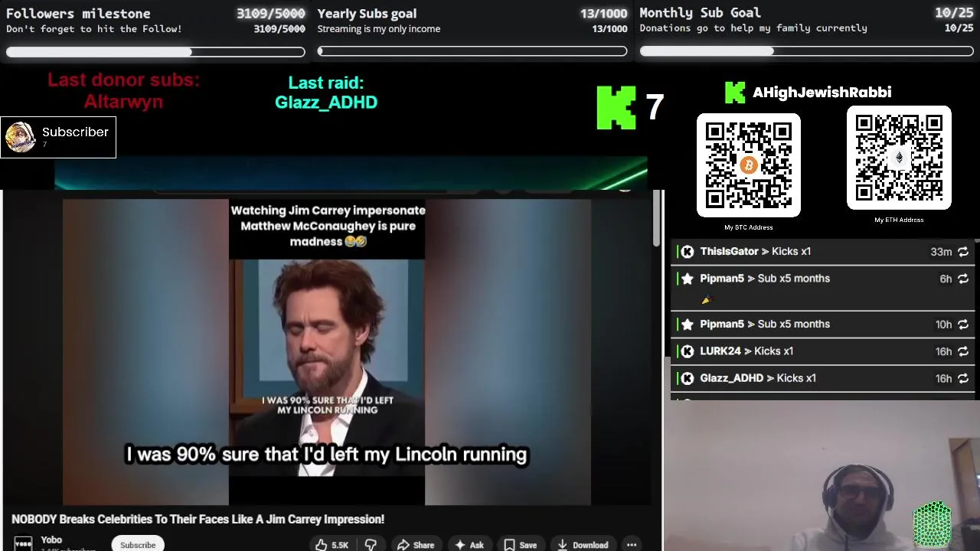Replay the Pipman5 sub alert from 10h ago
The image size is (980, 551).
coord(963,324)
